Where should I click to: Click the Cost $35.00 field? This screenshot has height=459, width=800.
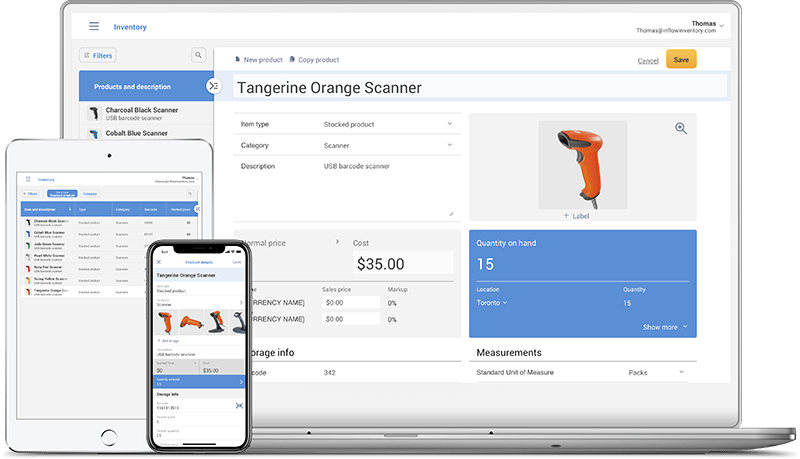403,263
